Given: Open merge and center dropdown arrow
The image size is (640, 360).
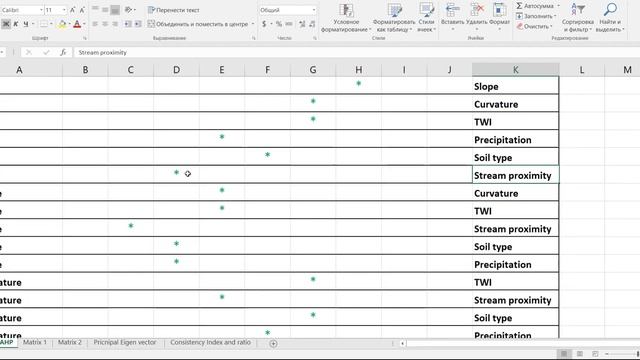Looking at the screenshot, I should point(253,24).
